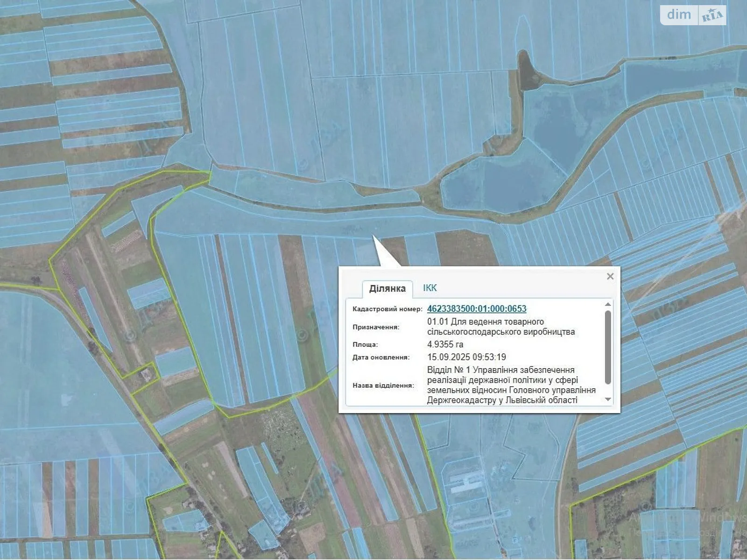Click the popup scroll up arrow
Image resolution: width=747 pixels, height=560 pixels.
pyautogui.click(x=607, y=305)
